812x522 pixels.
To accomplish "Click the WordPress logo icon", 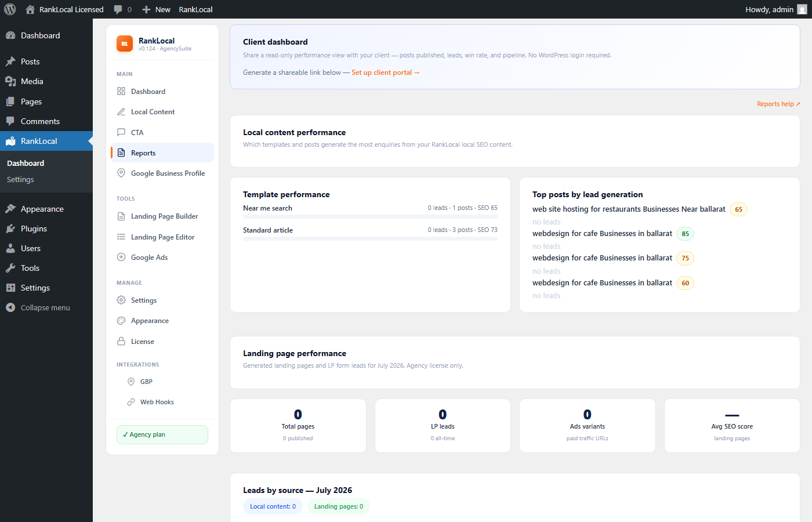I will (x=10, y=9).
